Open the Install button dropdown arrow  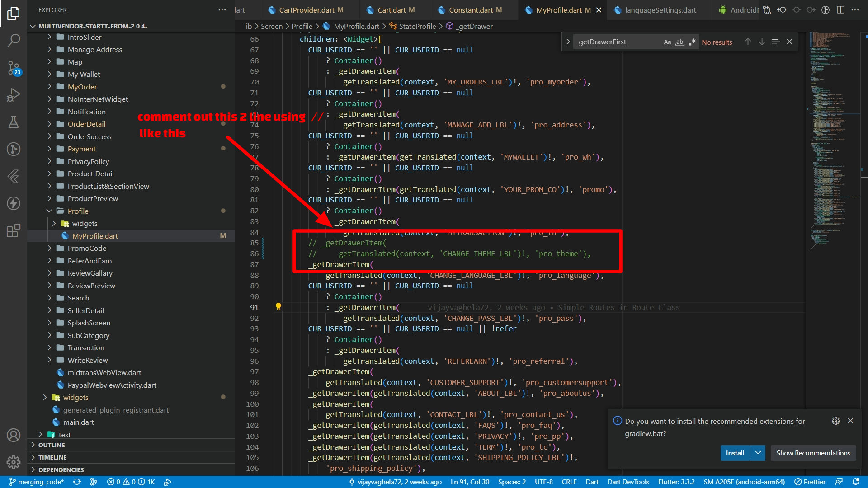tap(758, 453)
